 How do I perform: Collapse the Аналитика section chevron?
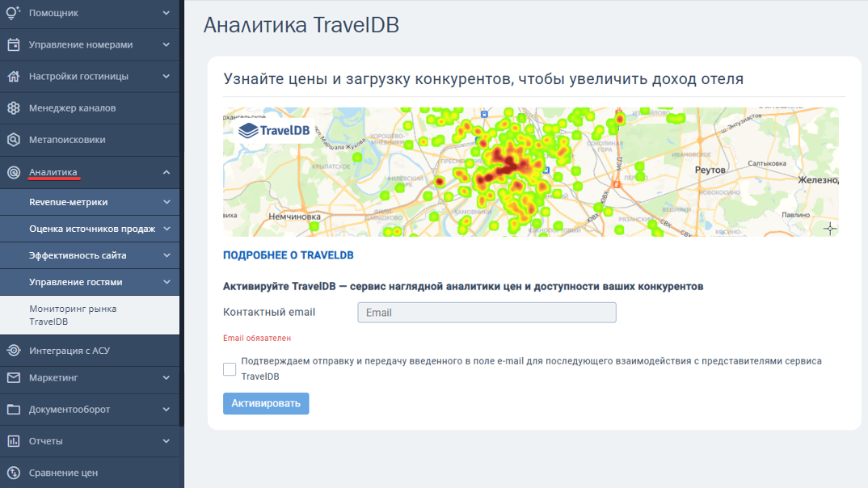coord(166,172)
